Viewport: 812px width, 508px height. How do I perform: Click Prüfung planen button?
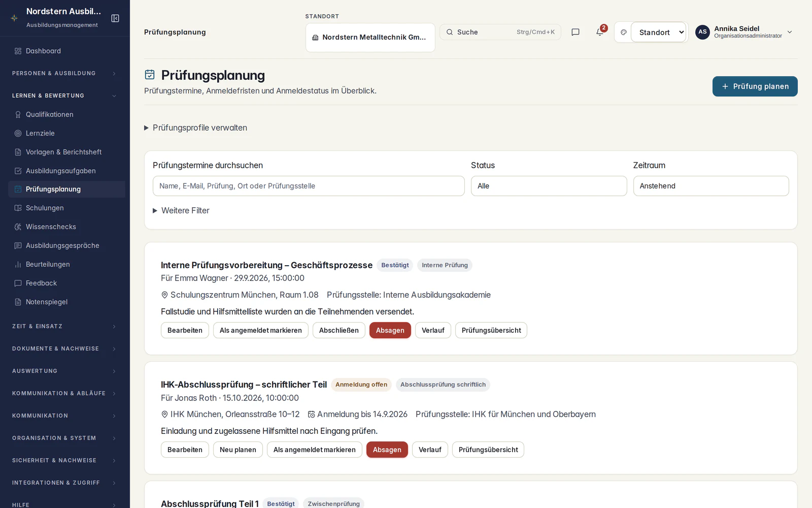pos(755,86)
